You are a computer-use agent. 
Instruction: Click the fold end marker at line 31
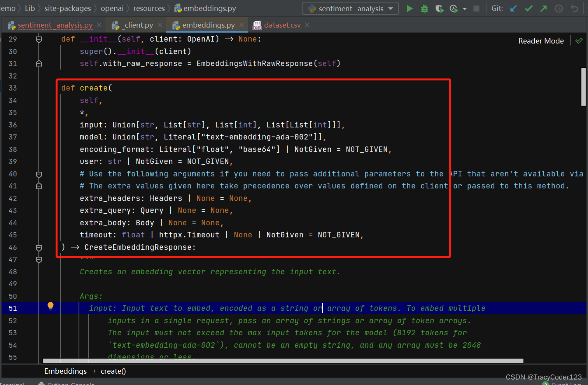coord(39,63)
